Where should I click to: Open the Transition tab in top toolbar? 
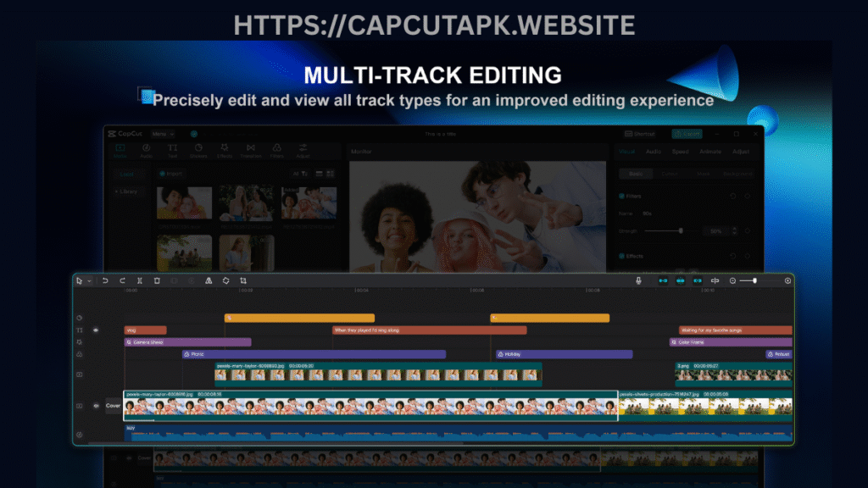click(251, 151)
